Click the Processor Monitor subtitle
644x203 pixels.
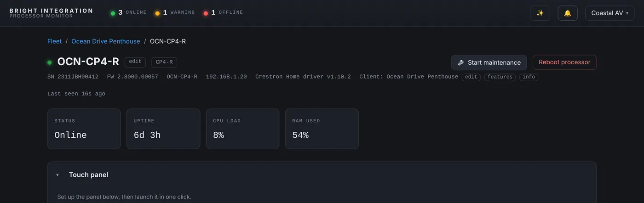pyautogui.click(x=41, y=16)
